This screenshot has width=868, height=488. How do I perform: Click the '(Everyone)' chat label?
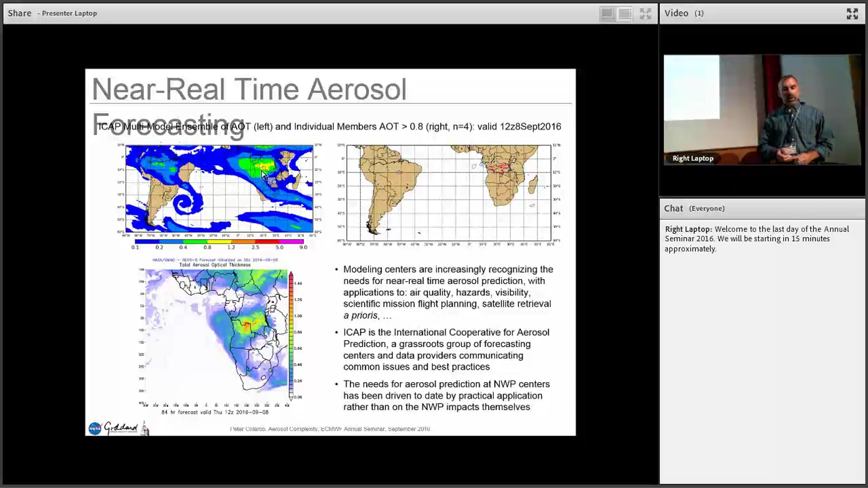707,209
